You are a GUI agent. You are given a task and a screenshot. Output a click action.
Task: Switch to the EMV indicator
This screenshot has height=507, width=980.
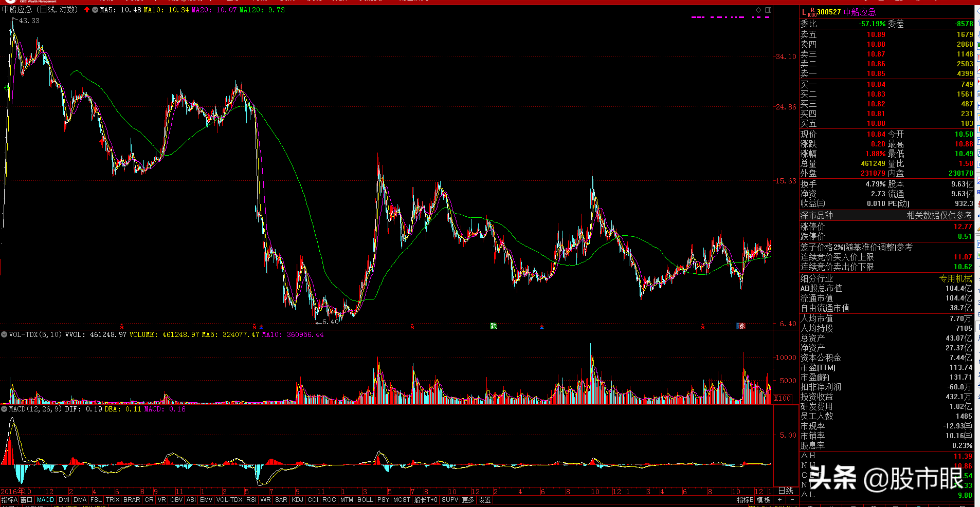coord(206,500)
